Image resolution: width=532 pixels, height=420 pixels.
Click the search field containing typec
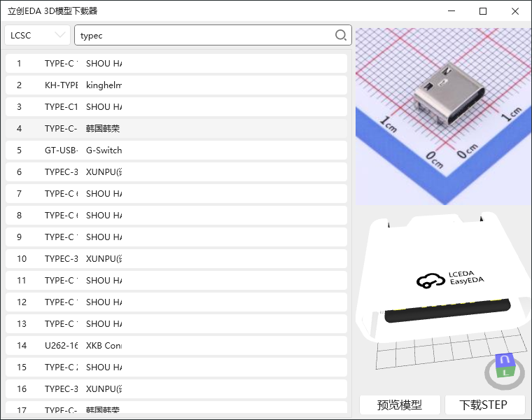213,35
